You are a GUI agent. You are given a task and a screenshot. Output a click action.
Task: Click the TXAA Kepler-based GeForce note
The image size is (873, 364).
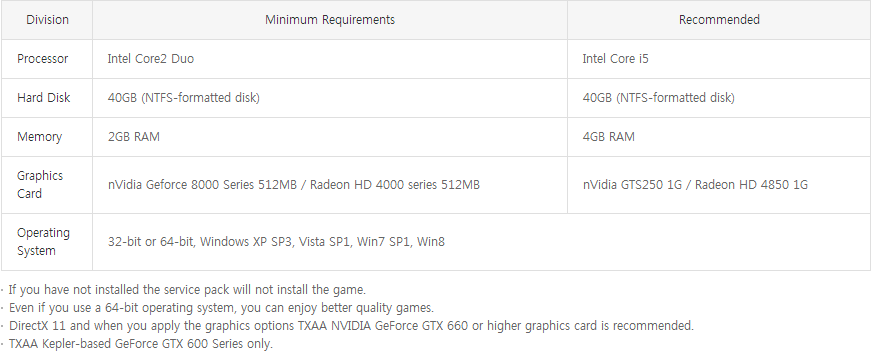(138, 343)
